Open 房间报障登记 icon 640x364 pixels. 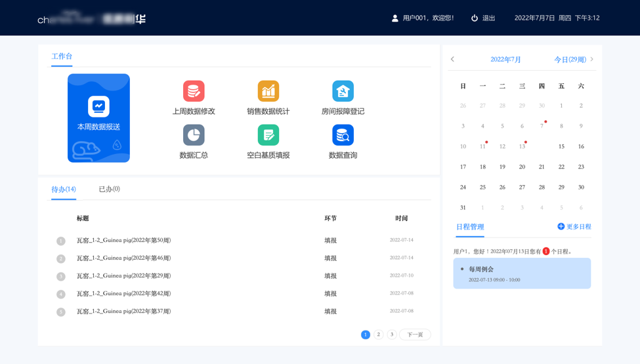(x=343, y=91)
